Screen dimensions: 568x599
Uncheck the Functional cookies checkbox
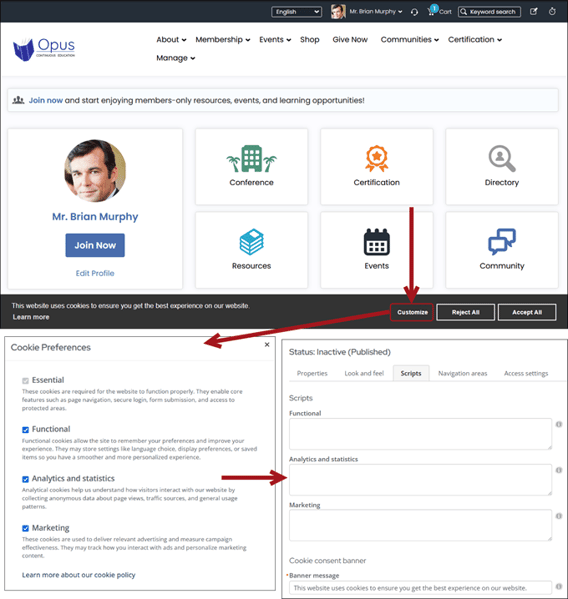26,430
